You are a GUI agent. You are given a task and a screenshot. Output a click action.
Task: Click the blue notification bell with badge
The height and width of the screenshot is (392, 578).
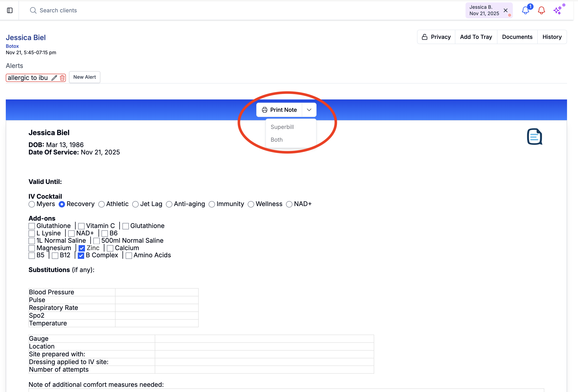[x=525, y=10]
